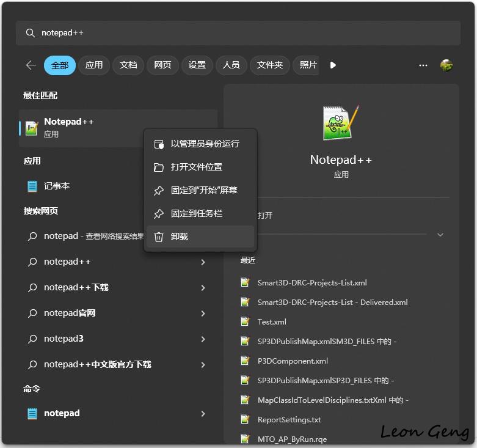Click the large Notepad++ chameleon logo

click(x=341, y=122)
